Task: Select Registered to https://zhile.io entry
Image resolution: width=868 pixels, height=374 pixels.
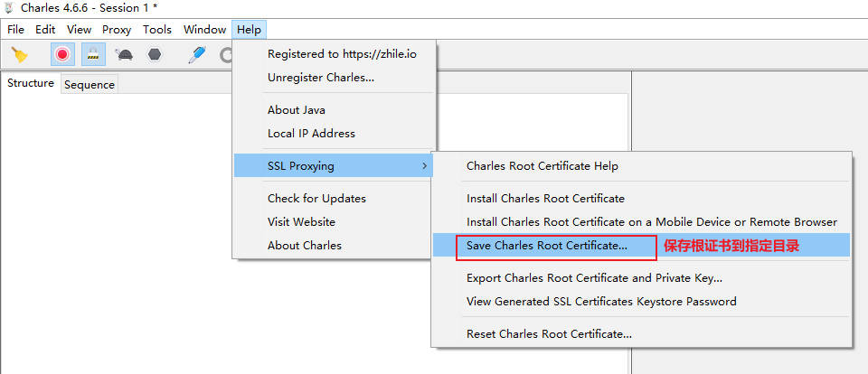Action: click(335, 54)
